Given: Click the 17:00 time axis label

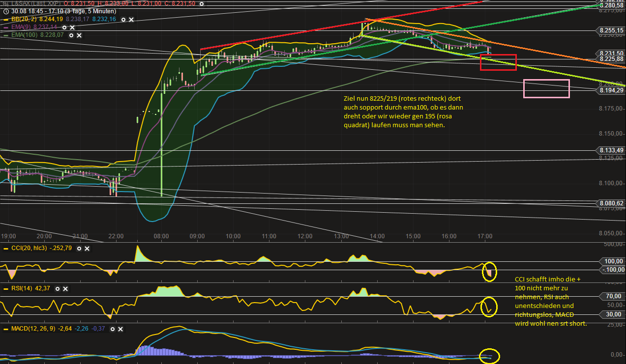Looking at the screenshot, I should [x=485, y=236].
